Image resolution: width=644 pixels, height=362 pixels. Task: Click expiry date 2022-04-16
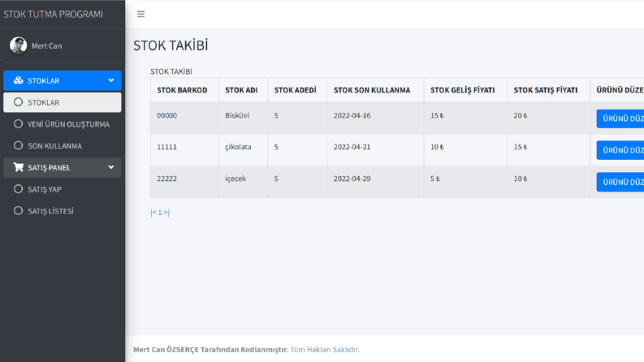coord(352,116)
